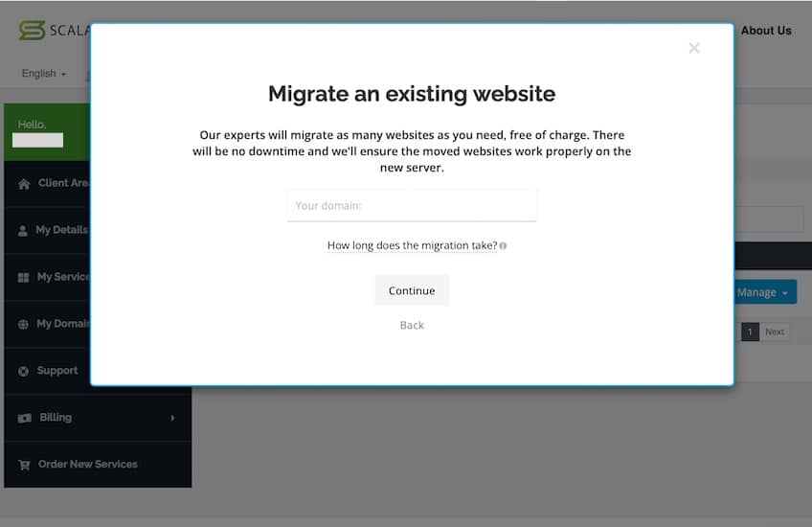
Task: Open "How long does the migration take?" link
Action: [x=412, y=246]
